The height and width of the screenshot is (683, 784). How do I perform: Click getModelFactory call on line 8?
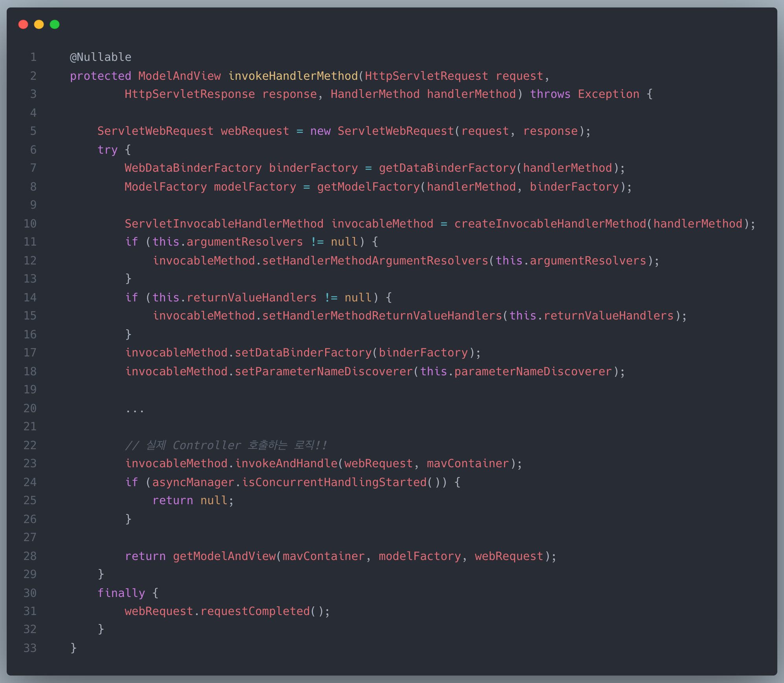(x=368, y=187)
